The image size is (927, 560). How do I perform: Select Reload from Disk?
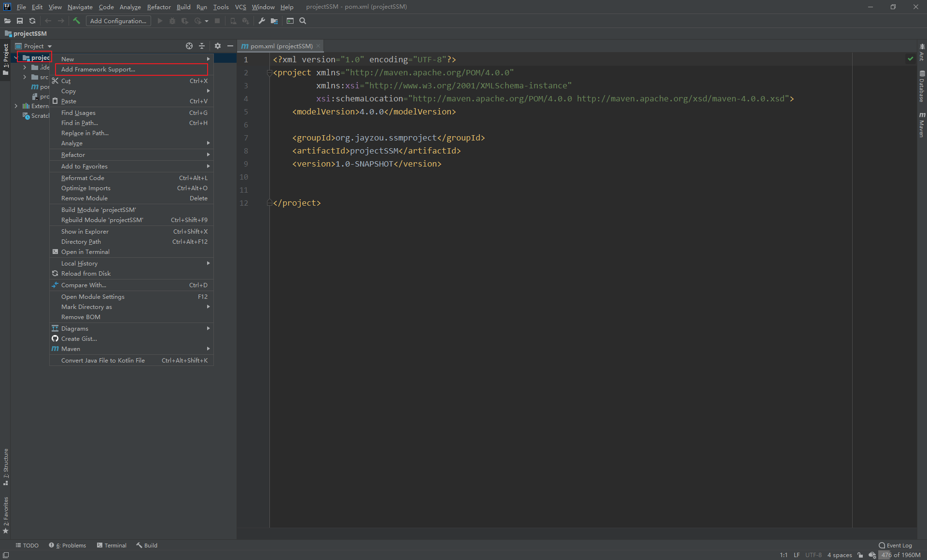tap(131, 274)
